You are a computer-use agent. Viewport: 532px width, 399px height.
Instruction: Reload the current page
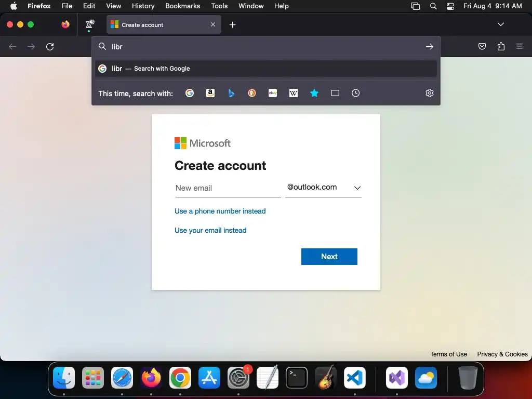(50, 46)
